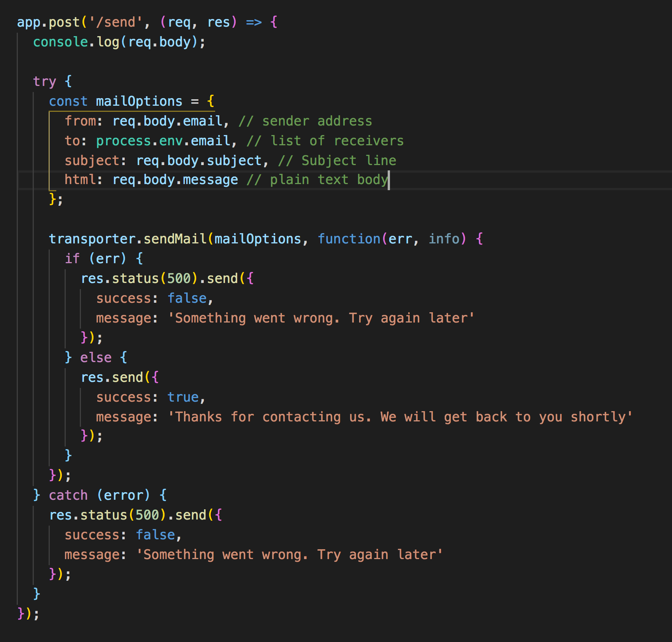The height and width of the screenshot is (642, 672).
Task: Click the catch (error) block
Action: [99, 495]
